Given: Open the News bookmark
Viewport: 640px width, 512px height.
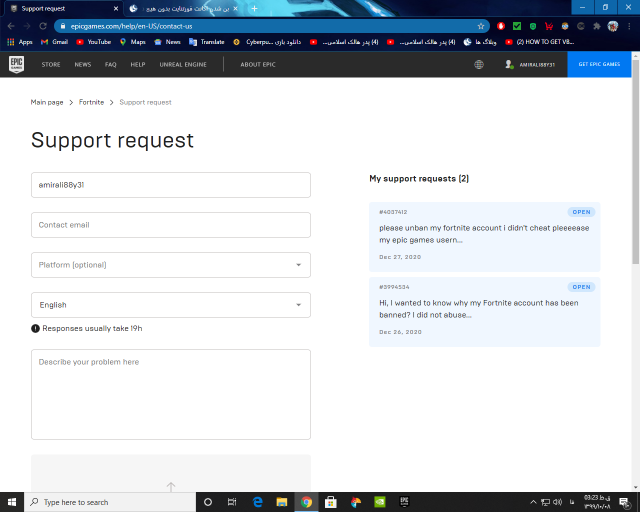Looking at the screenshot, I should [x=167, y=42].
